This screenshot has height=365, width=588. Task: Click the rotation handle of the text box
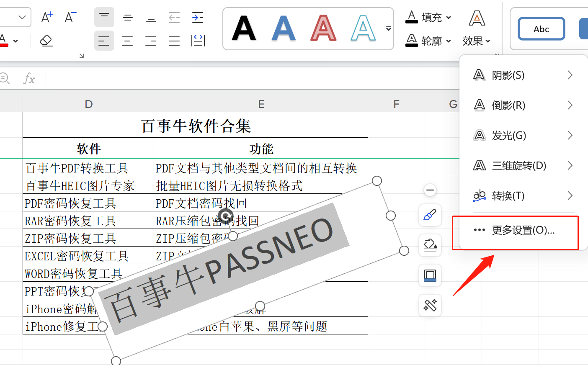point(226,216)
